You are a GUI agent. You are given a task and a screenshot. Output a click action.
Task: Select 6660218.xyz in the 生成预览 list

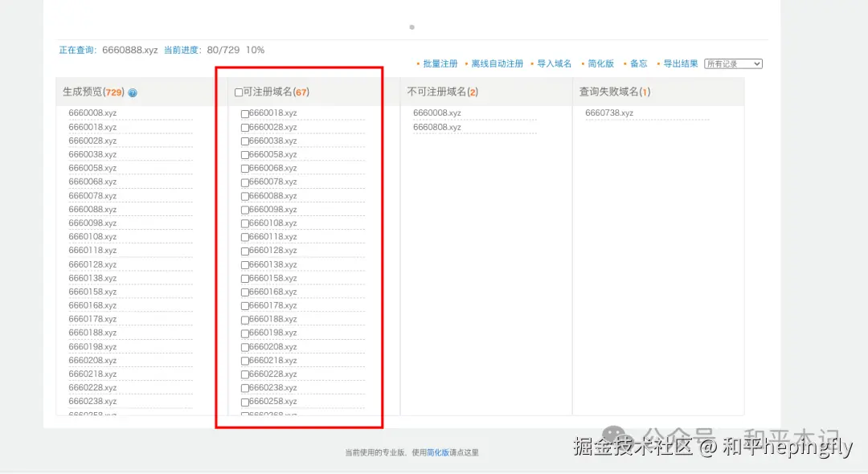[x=92, y=374]
